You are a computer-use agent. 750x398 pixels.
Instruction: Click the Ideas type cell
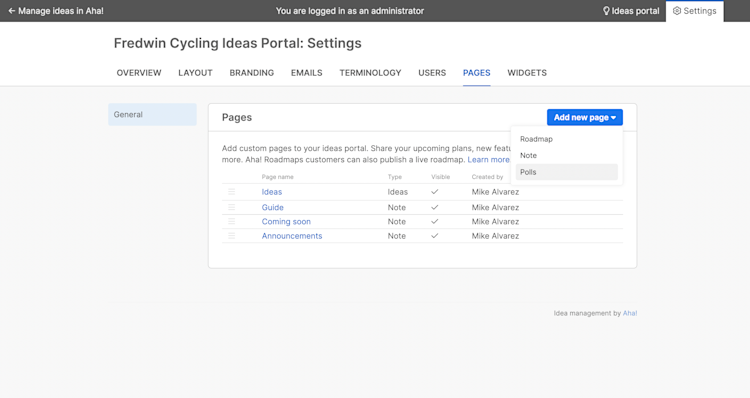tap(397, 192)
